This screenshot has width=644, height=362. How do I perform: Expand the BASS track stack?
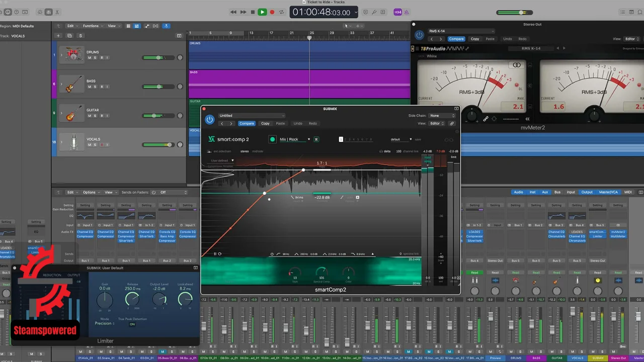(61, 84)
